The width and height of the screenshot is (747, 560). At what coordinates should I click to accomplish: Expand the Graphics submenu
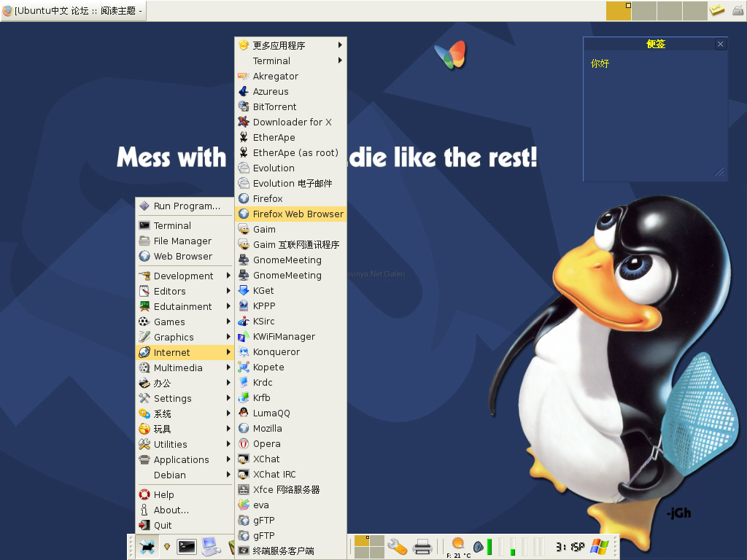coord(185,337)
